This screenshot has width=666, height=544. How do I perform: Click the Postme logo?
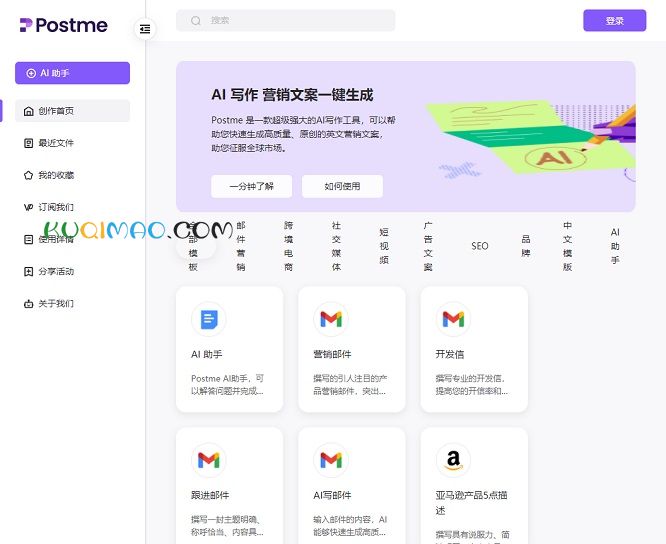[x=64, y=25]
